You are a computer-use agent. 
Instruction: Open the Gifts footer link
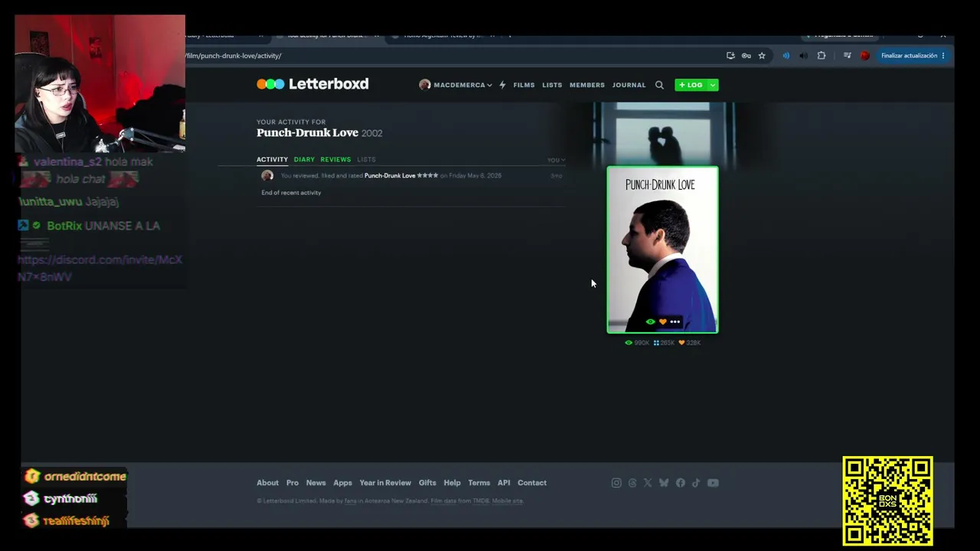point(427,483)
